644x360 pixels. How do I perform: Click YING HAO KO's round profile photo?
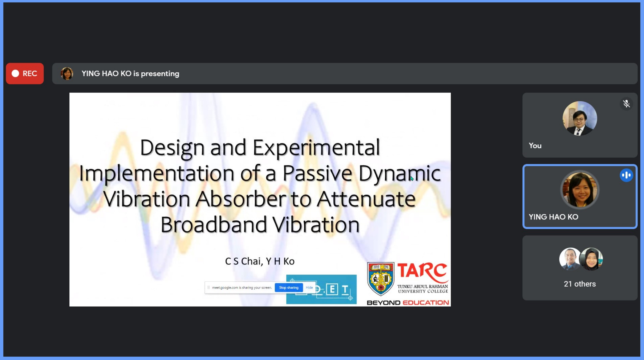(579, 190)
